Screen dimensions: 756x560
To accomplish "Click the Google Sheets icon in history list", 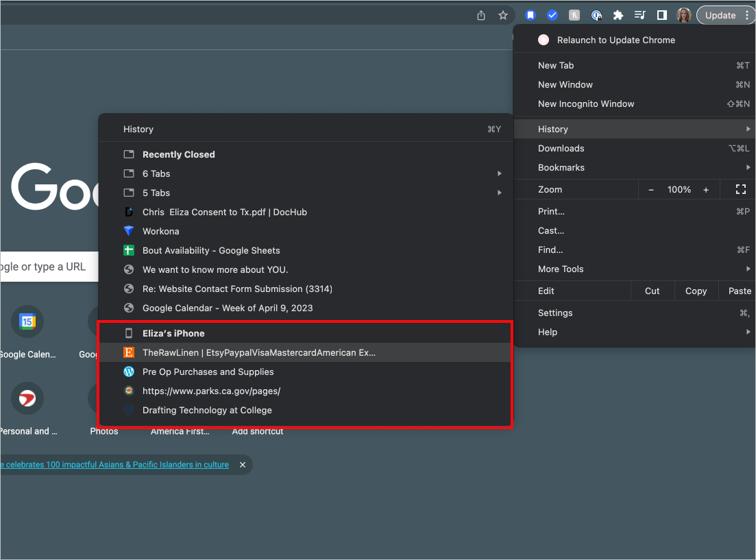I will [129, 250].
